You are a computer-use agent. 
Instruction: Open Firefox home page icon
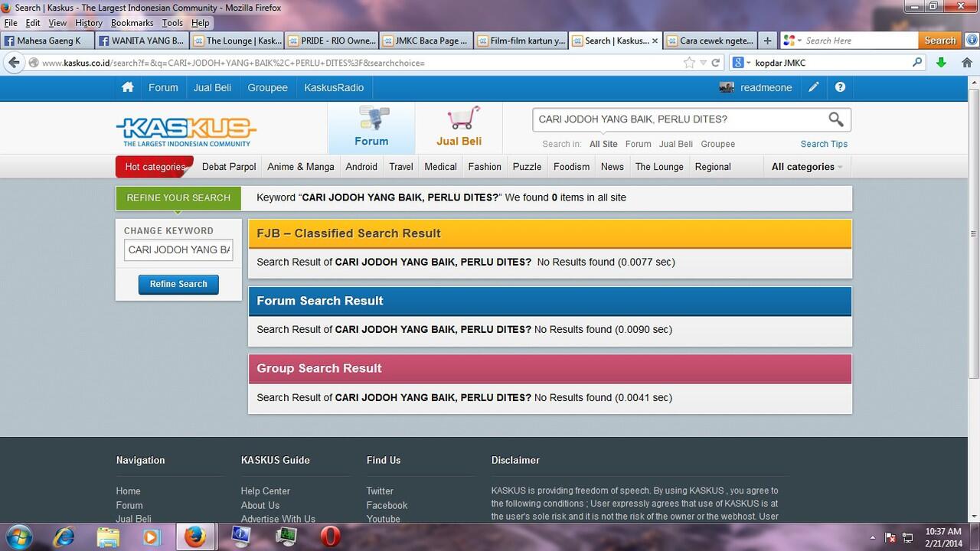[x=965, y=63]
